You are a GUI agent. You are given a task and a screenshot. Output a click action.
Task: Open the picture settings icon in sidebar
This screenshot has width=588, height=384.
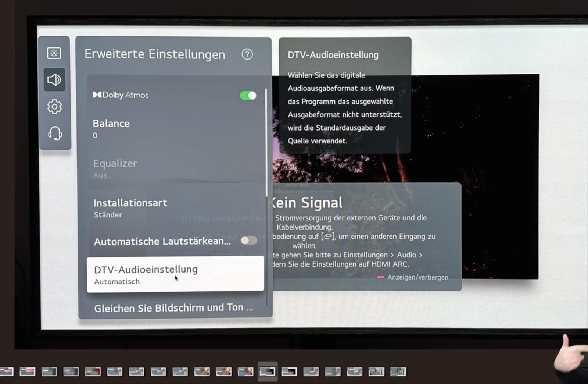click(x=54, y=53)
